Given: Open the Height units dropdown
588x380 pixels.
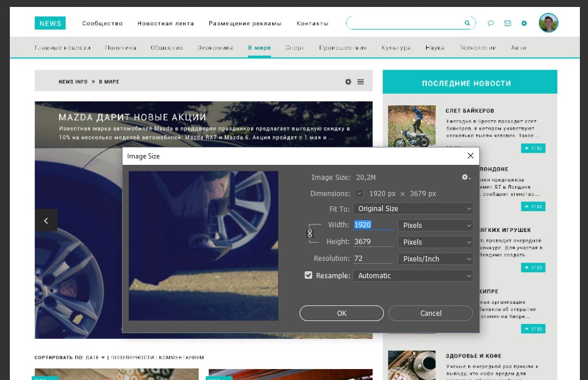Looking at the screenshot, I should click(x=435, y=242).
